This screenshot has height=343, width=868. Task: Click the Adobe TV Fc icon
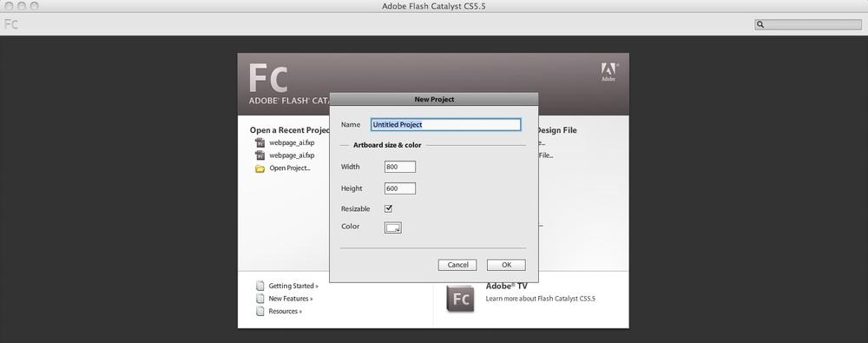click(461, 300)
